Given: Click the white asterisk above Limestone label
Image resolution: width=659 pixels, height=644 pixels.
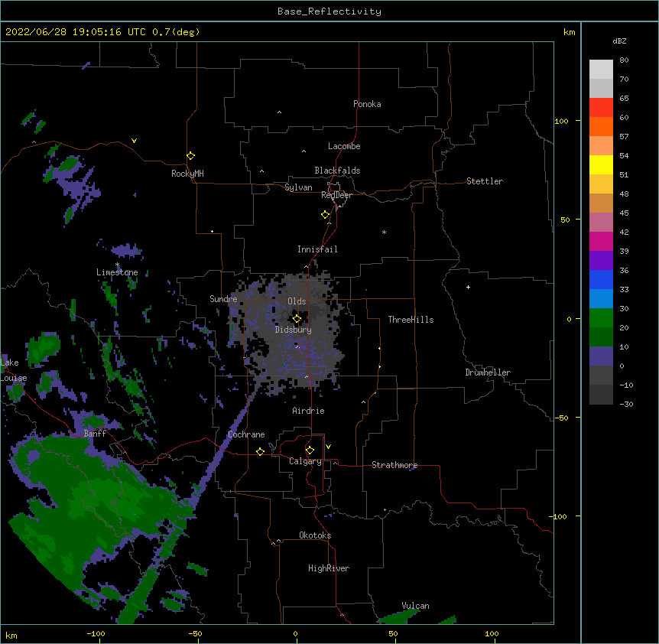Looking at the screenshot, I should click(117, 265).
